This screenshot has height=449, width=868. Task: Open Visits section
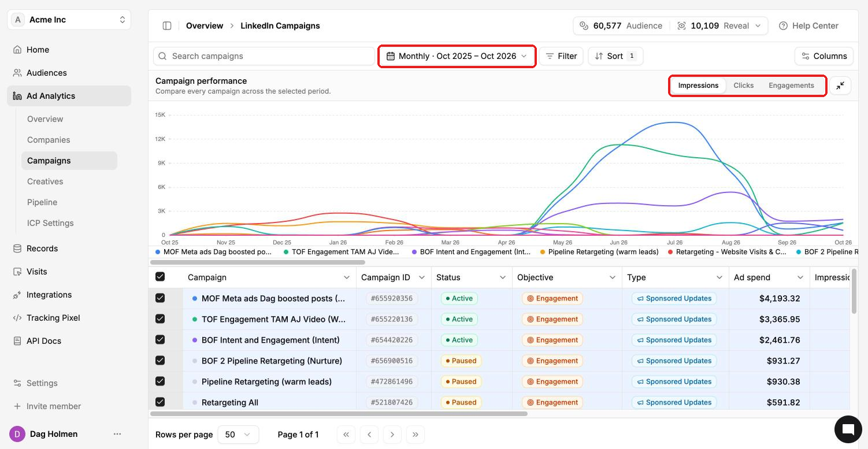69,272
